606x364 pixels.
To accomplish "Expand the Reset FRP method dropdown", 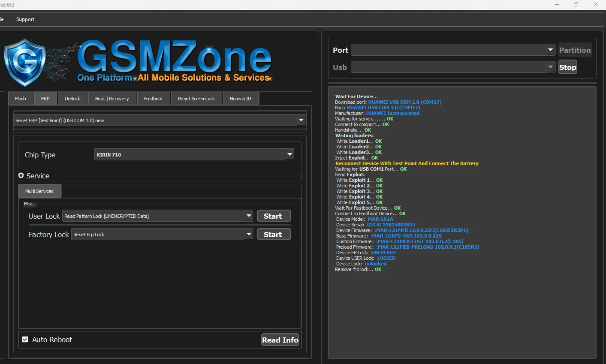I will (301, 120).
